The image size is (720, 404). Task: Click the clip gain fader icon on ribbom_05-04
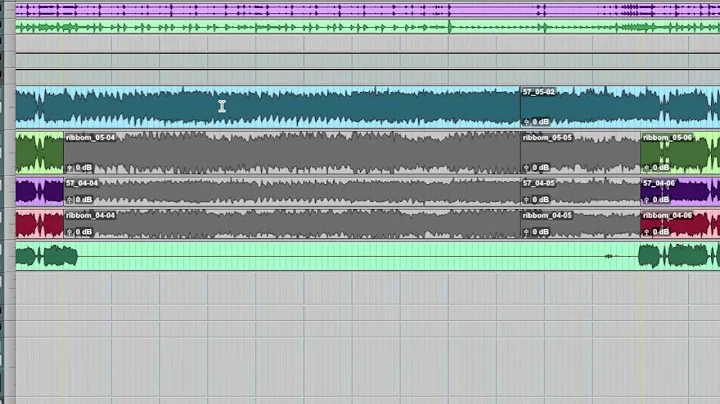click(69, 168)
